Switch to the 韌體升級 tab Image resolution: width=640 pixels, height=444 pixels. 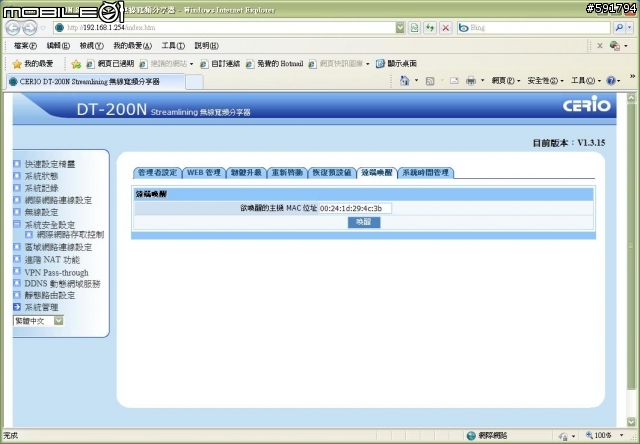pos(246,173)
